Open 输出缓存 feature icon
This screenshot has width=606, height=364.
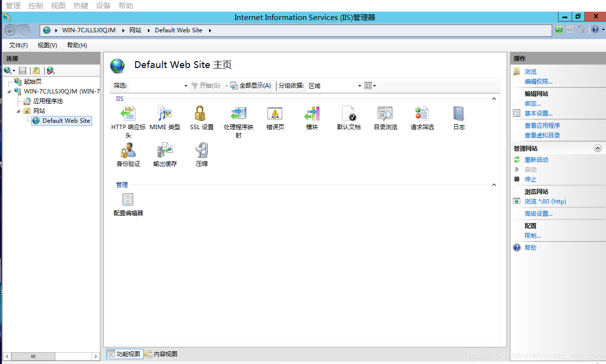[165, 151]
